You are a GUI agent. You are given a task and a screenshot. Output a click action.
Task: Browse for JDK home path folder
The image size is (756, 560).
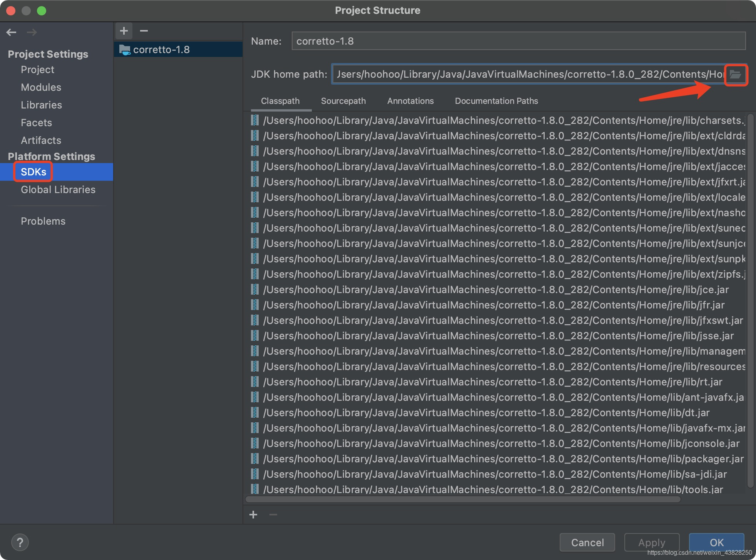tap(736, 75)
